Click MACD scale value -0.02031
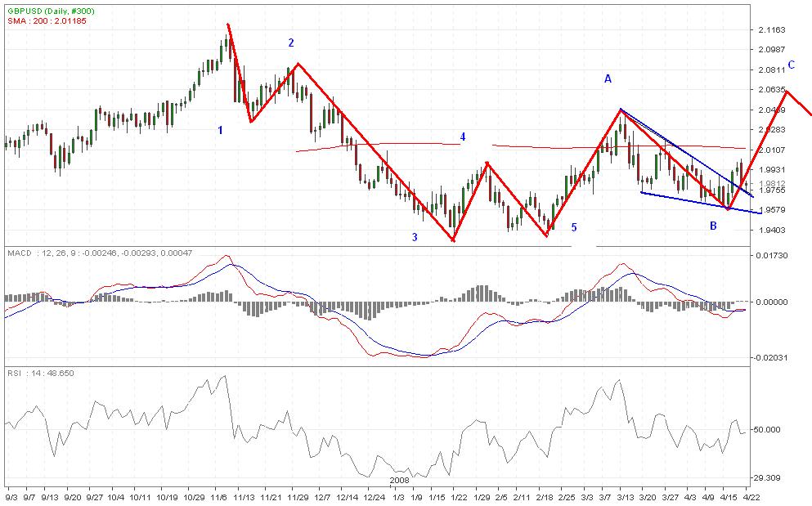Screen dimensions: 812x506 pos(770,358)
